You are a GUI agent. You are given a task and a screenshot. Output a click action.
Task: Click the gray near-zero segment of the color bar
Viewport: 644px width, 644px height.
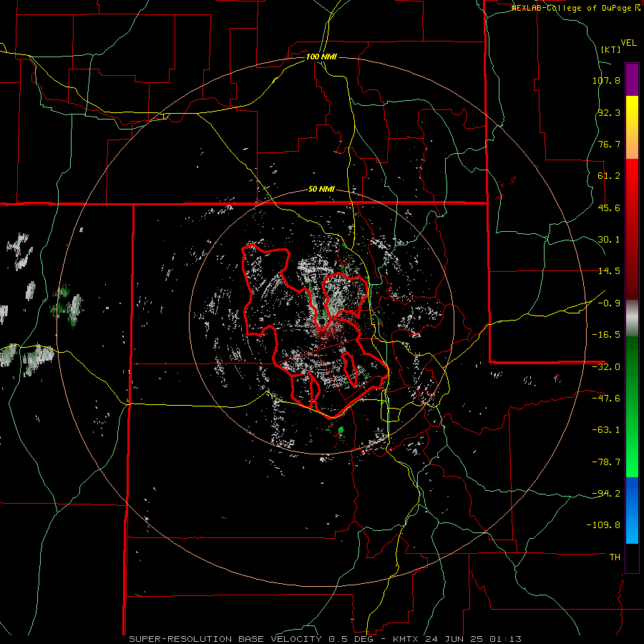pos(632,318)
